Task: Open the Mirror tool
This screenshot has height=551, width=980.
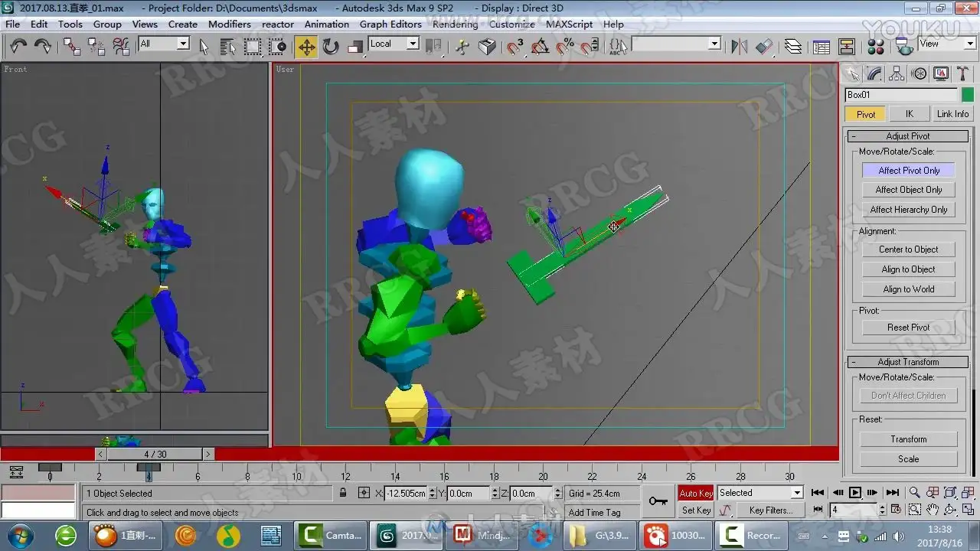Action: (x=739, y=47)
